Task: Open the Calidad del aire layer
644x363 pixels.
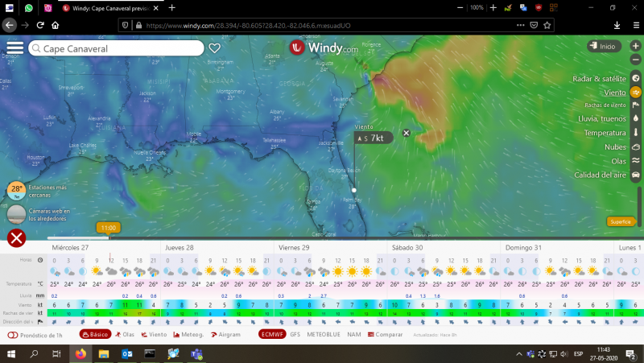Action: pos(636,175)
